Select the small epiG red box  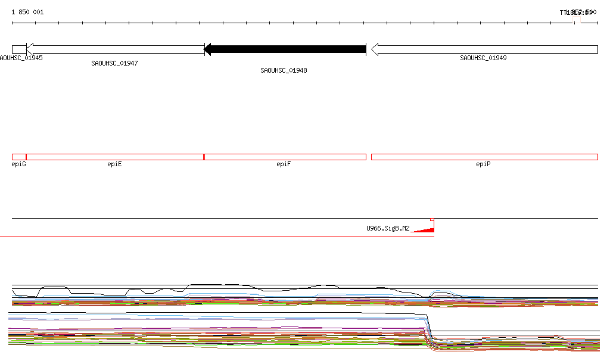(19, 157)
